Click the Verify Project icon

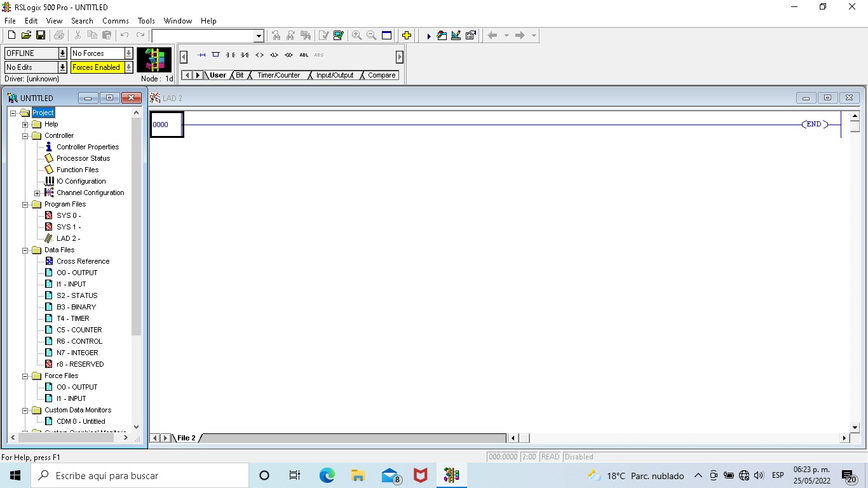tap(338, 36)
